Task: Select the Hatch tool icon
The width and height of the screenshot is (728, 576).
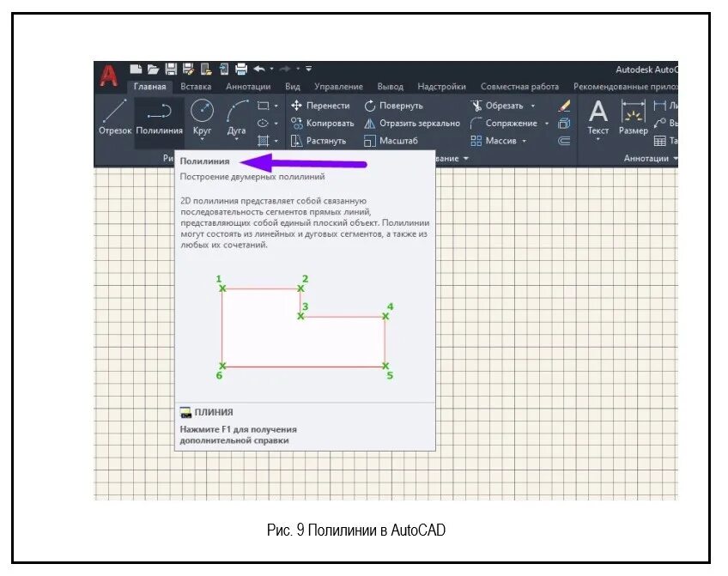Action: coord(264,141)
